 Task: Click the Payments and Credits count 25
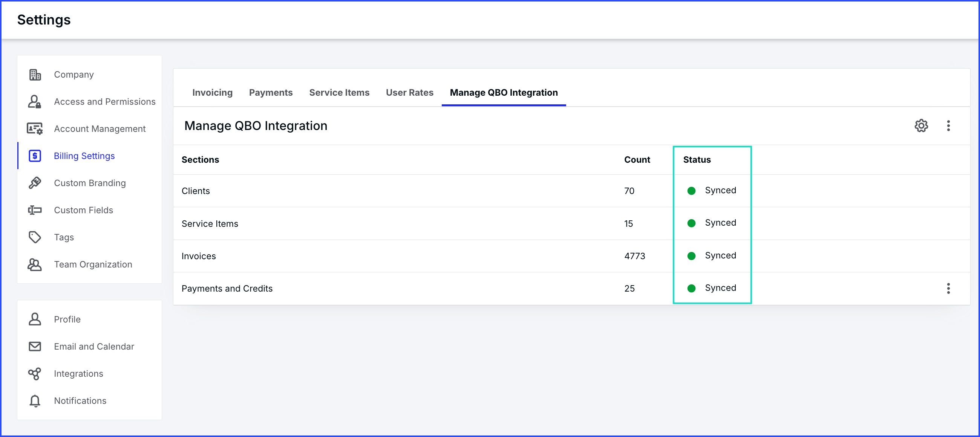point(629,288)
